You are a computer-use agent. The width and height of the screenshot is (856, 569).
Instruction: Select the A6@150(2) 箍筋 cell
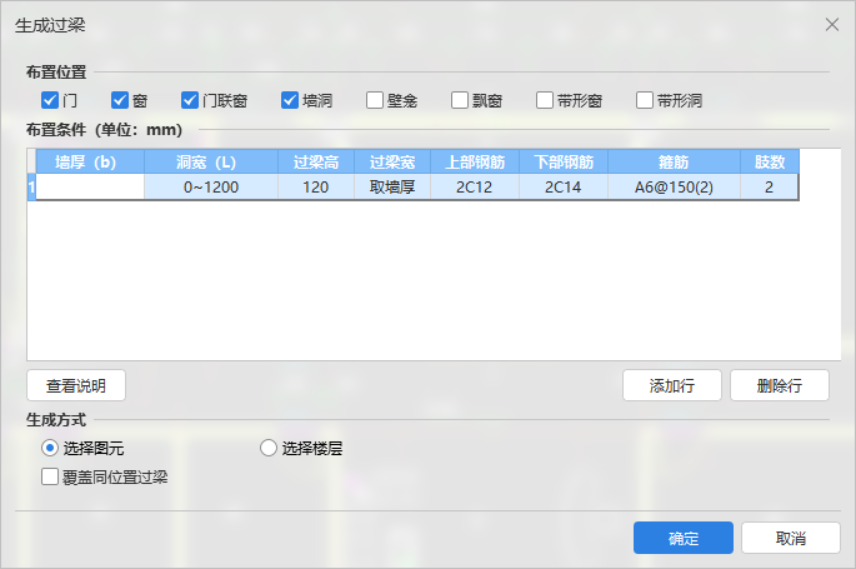674,187
